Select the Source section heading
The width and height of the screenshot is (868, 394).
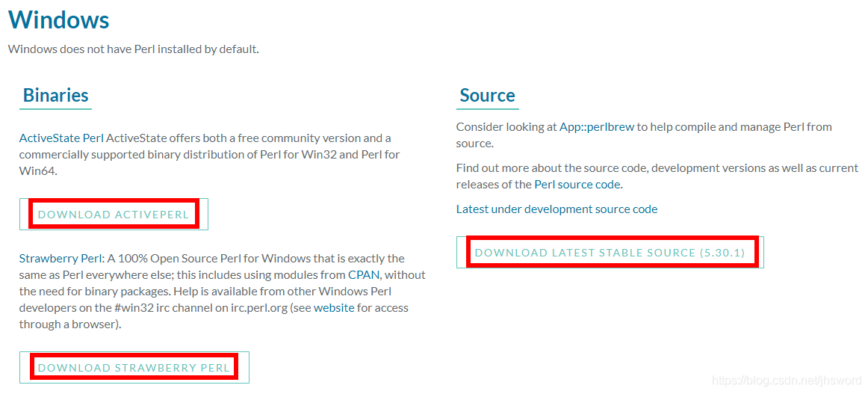tap(487, 96)
